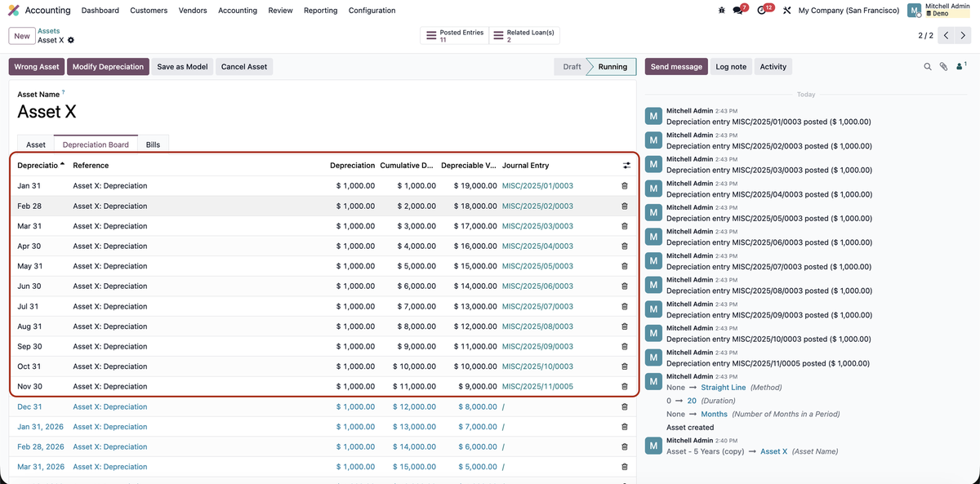Open journal entry MISC/2025/06/0003
Screen dimensions: 980x484
[x=537, y=286]
